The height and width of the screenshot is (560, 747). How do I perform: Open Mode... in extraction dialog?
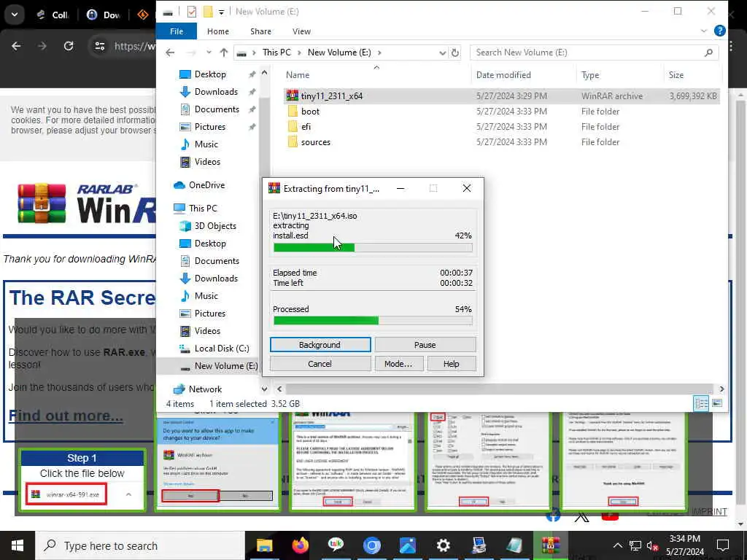coord(398,364)
